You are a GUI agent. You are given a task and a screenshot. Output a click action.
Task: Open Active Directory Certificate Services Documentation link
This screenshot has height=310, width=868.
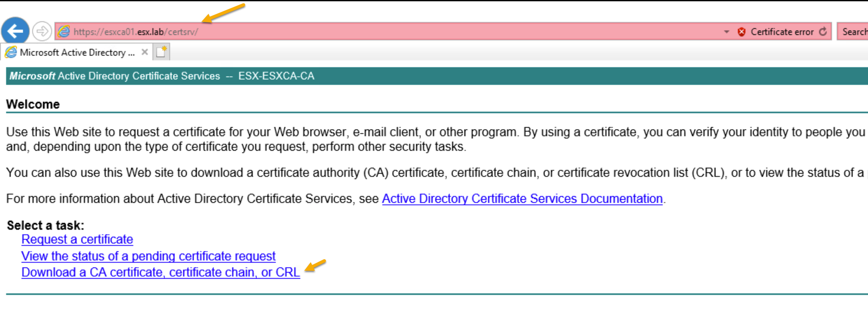(x=522, y=199)
